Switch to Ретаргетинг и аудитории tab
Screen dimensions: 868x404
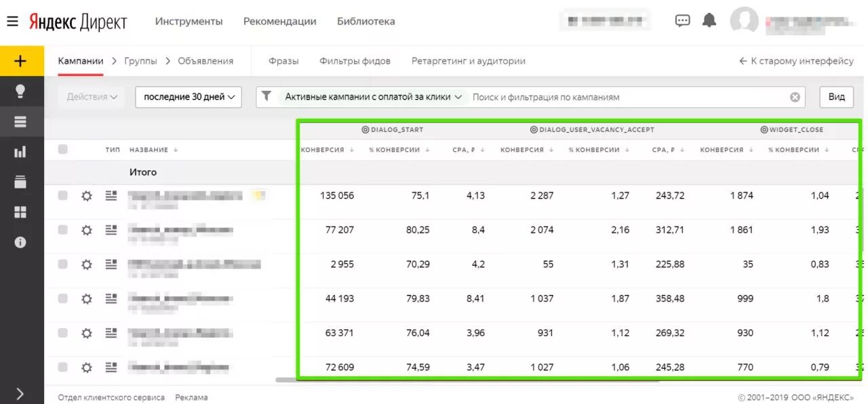469,61
